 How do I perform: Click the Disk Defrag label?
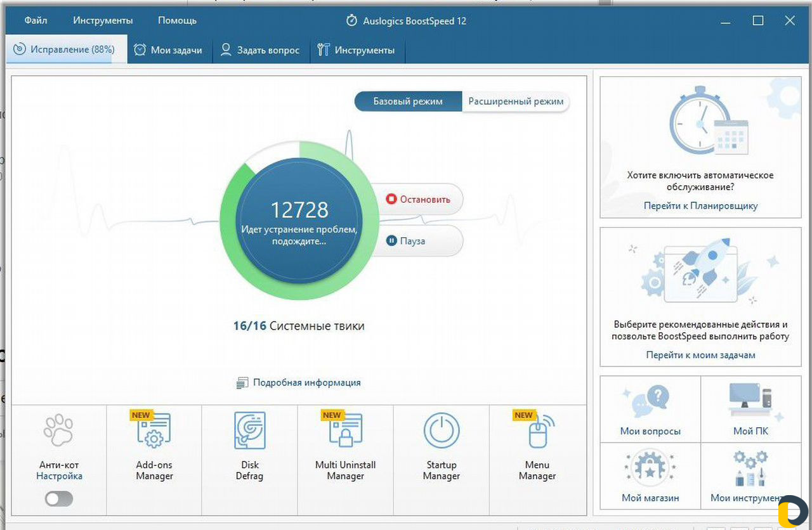click(249, 470)
